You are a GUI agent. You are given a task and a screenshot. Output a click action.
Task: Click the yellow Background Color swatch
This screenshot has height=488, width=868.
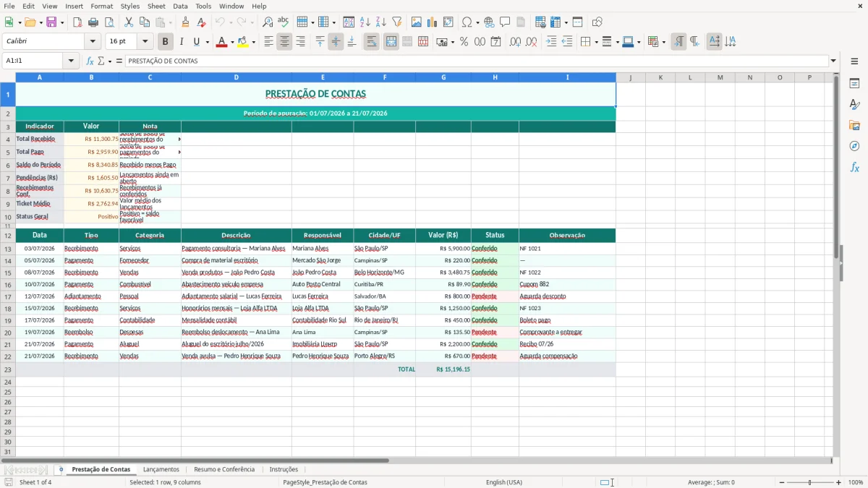pyautogui.click(x=244, y=42)
